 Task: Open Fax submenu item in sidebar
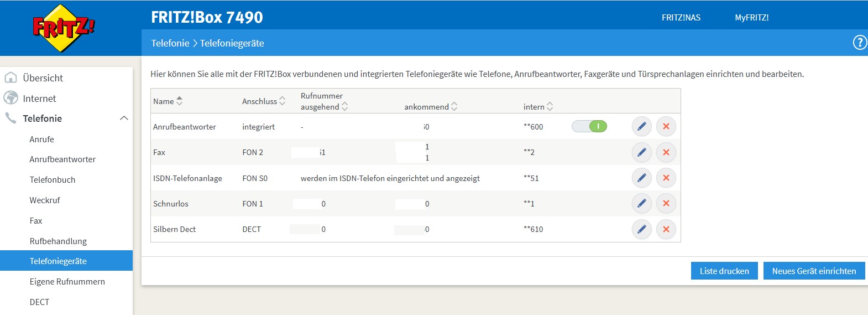[x=36, y=220]
